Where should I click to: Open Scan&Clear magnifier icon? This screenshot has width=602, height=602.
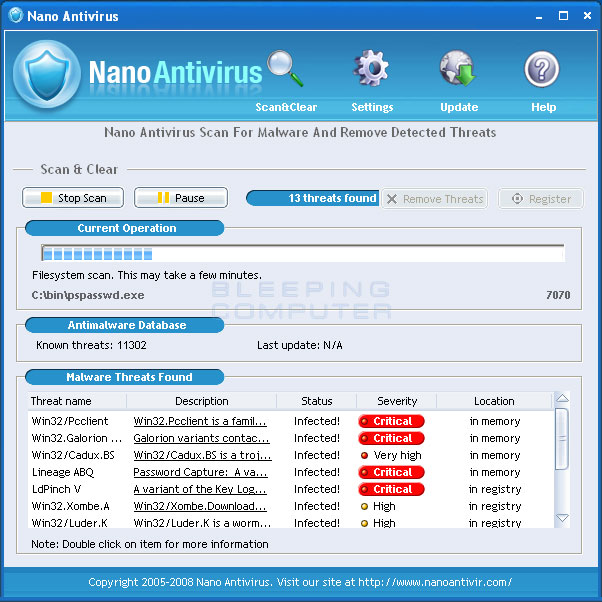coord(285,68)
